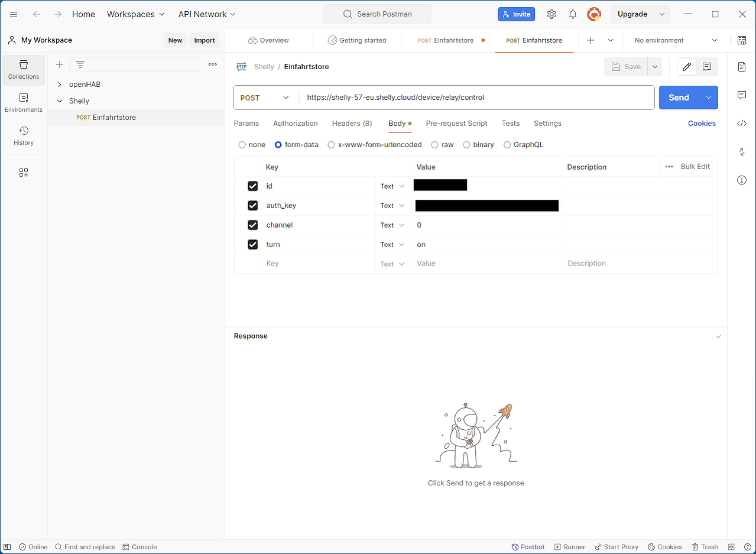Open the related requests icon
This screenshot has width=756, height=554.
(742, 152)
